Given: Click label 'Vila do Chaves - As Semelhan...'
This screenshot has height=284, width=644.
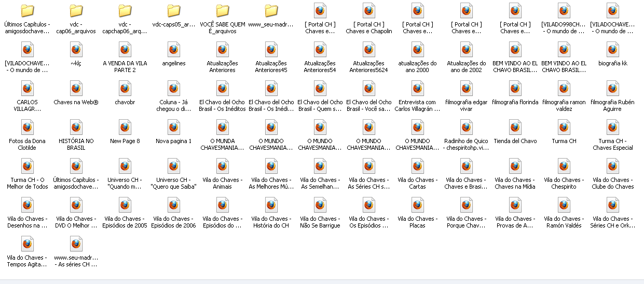Looking at the screenshot, I should [320, 183].
